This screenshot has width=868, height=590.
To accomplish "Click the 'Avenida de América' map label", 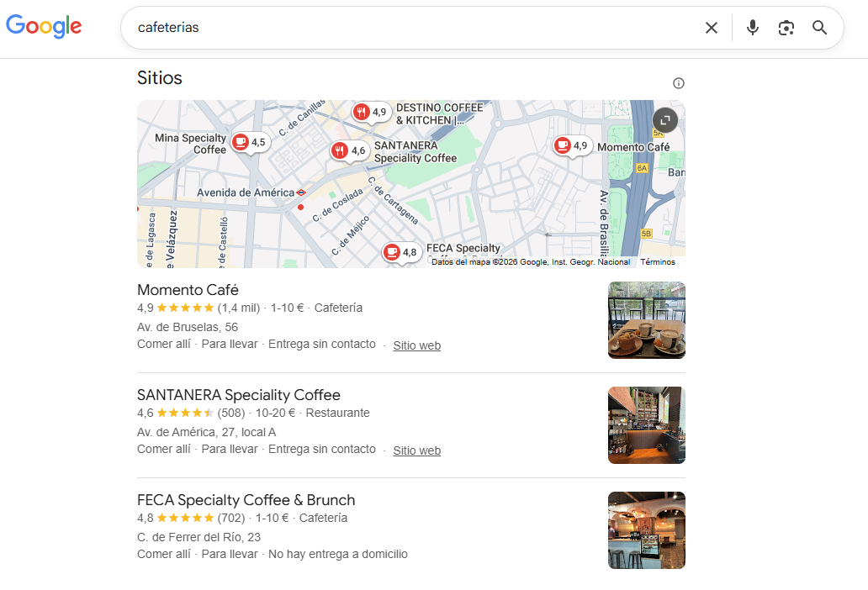I will pyautogui.click(x=246, y=192).
